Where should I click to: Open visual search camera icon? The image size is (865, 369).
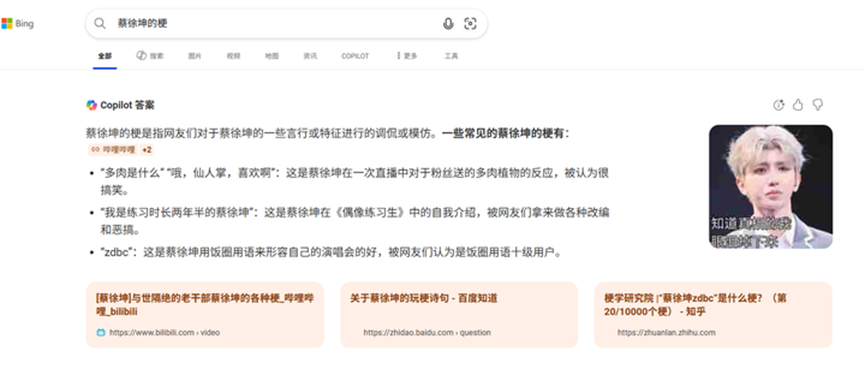(470, 23)
